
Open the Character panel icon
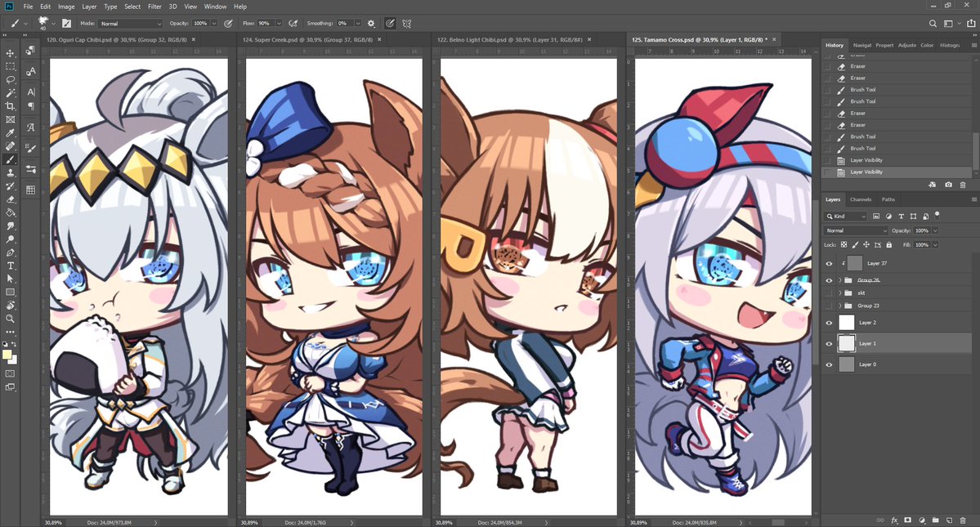[30, 92]
